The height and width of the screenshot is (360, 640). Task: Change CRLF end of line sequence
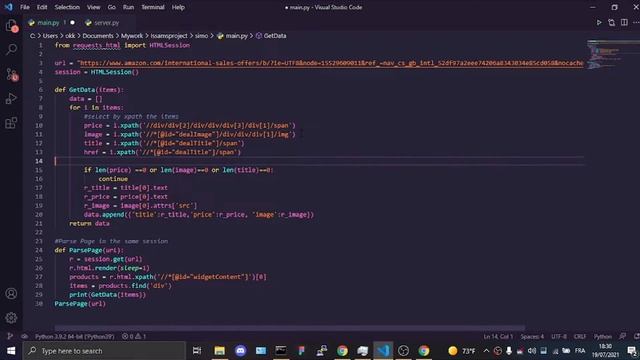[x=580, y=336]
